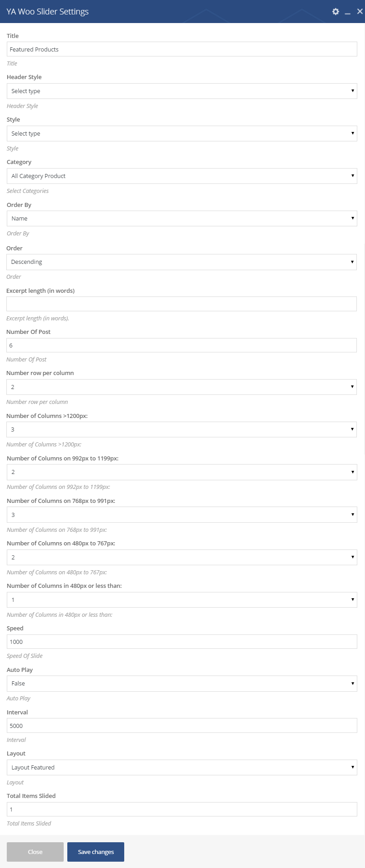The image size is (365, 868).
Task: Open the Category dropdown showing All Category Product
Action: point(182,176)
